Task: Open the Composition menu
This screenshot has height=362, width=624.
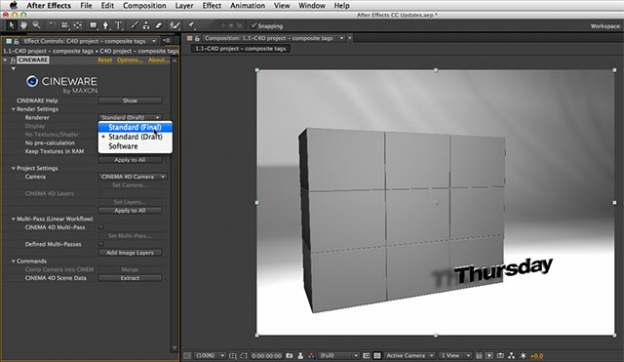Action: point(144,6)
